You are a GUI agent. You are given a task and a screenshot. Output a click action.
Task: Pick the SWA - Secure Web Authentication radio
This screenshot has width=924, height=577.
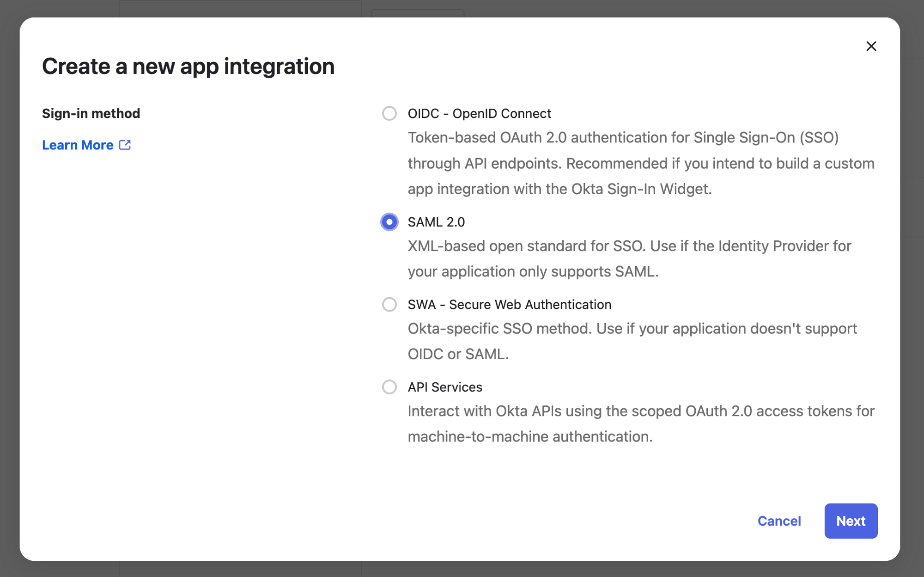tap(389, 304)
